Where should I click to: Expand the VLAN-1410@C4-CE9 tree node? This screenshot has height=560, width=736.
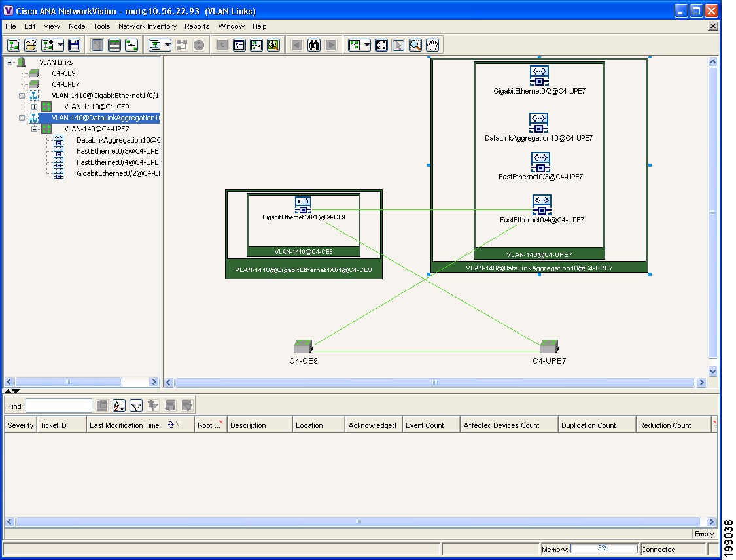tap(34, 107)
